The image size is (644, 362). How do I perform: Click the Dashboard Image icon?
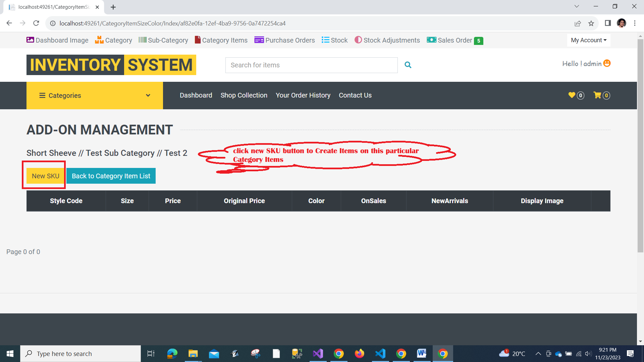[x=30, y=40]
